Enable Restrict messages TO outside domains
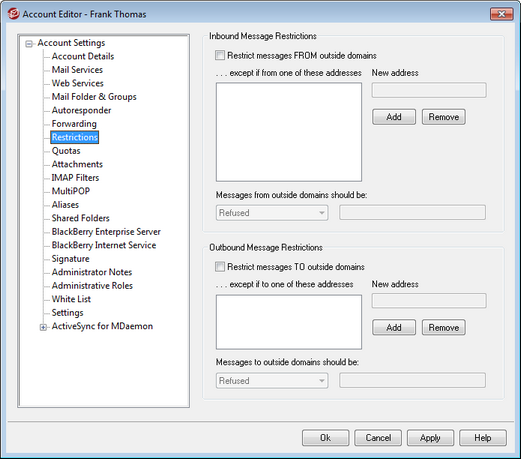The image size is (521, 459). [220, 267]
